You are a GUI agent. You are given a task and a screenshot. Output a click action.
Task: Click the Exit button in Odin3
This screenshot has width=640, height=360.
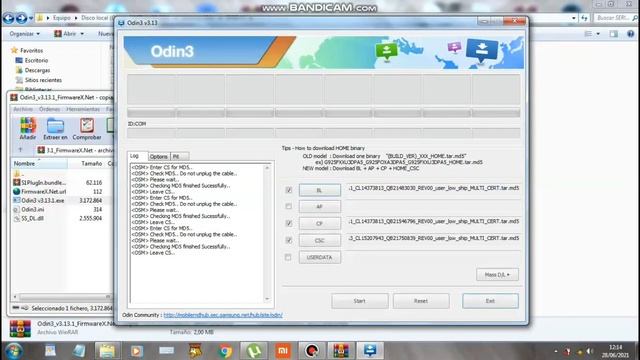tap(490, 301)
